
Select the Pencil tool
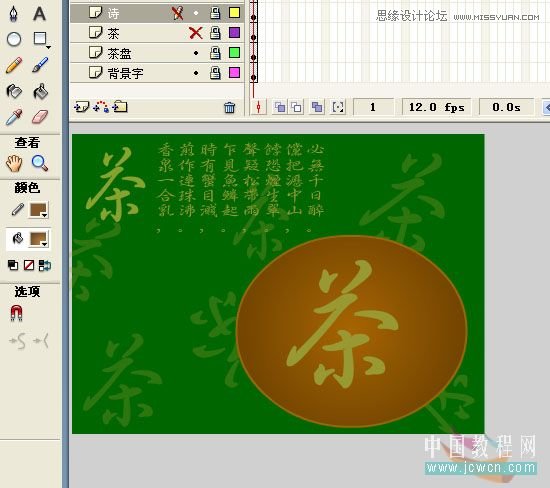(x=14, y=66)
